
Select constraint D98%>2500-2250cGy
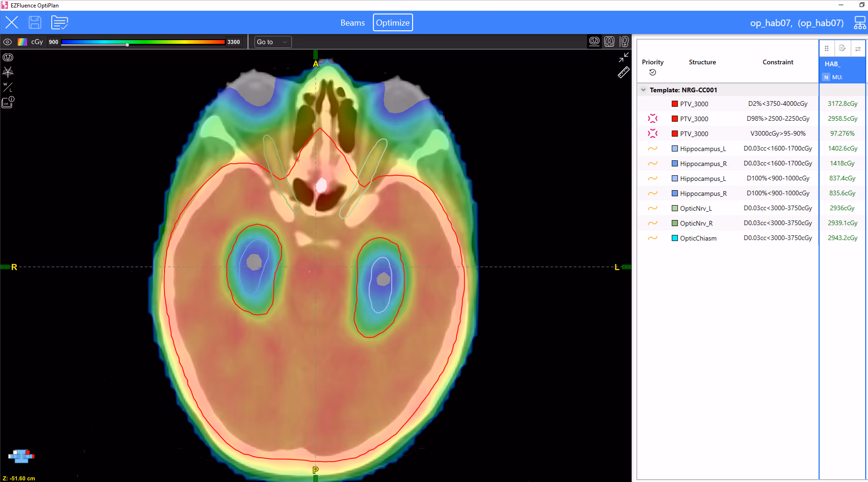point(778,118)
